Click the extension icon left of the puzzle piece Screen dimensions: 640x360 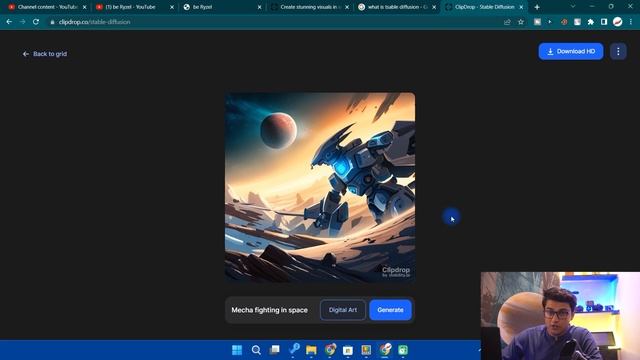click(577, 22)
